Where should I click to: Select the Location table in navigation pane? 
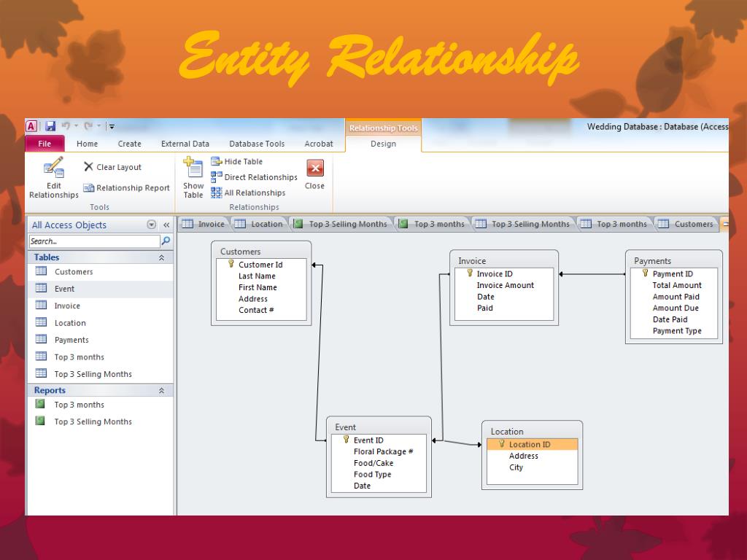tap(100, 323)
